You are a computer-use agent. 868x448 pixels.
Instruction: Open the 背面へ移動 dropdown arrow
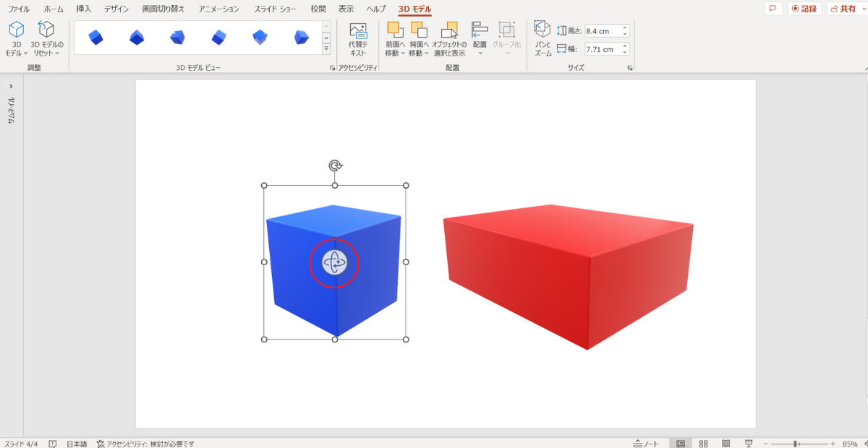pos(427,53)
